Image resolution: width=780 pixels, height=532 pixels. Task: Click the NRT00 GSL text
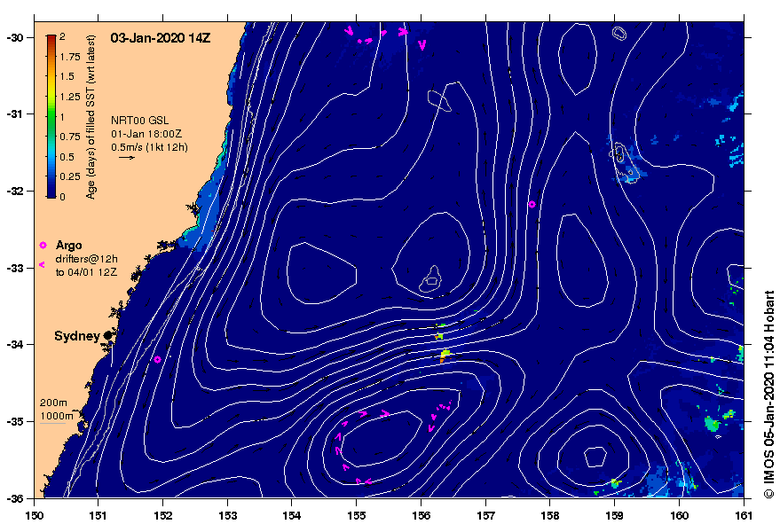pyautogui.click(x=140, y=121)
